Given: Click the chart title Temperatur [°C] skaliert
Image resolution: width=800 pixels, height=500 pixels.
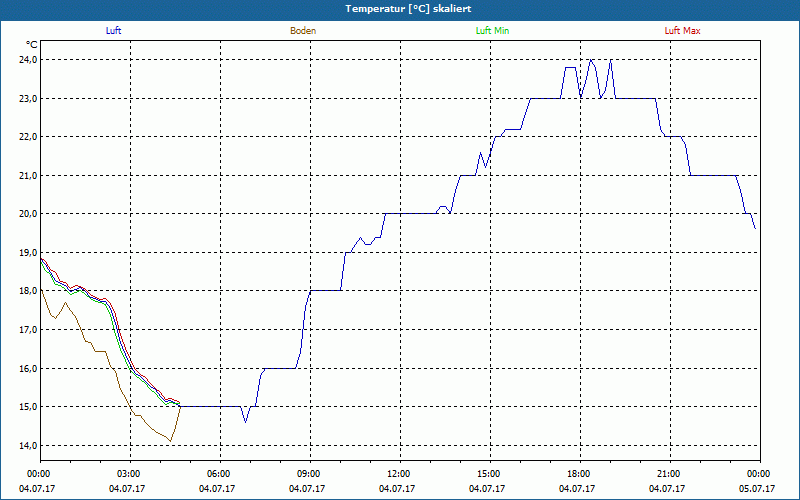Looking at the screenshot, I should pyautogui.click(x=408, y=9).
